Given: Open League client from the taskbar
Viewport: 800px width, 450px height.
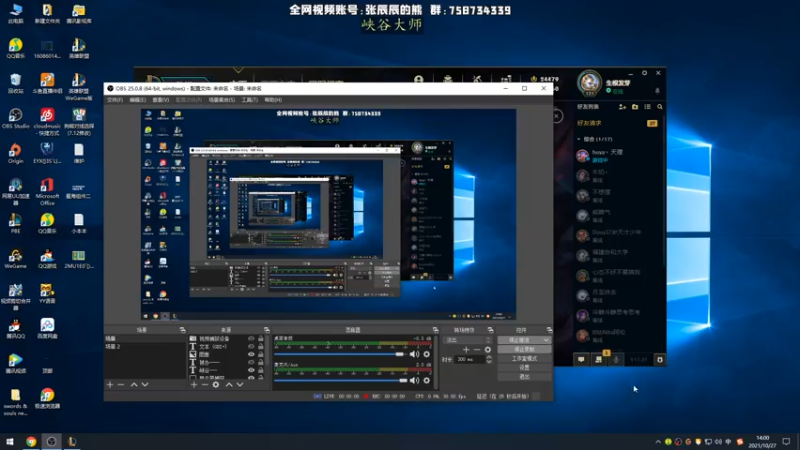Looking at the screenshot, I should pyautogui.click(x=72, y=441).
